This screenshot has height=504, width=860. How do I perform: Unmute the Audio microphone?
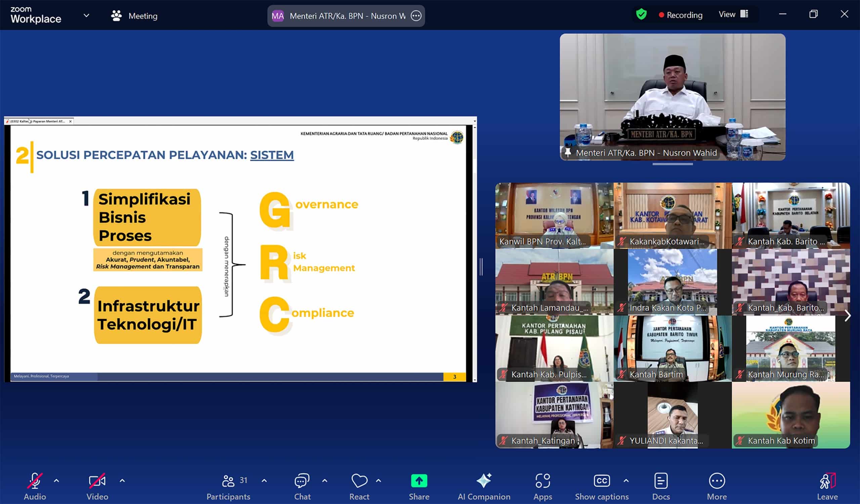click(35, 481)
